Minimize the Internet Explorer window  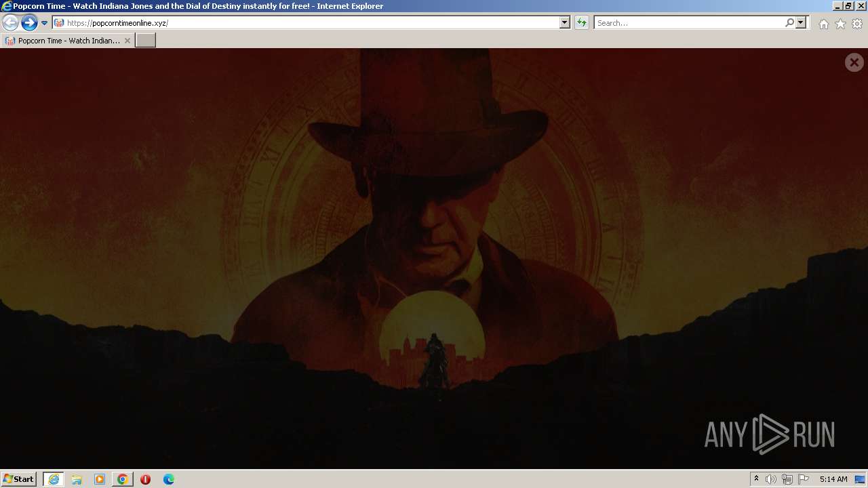coord(837,5)
